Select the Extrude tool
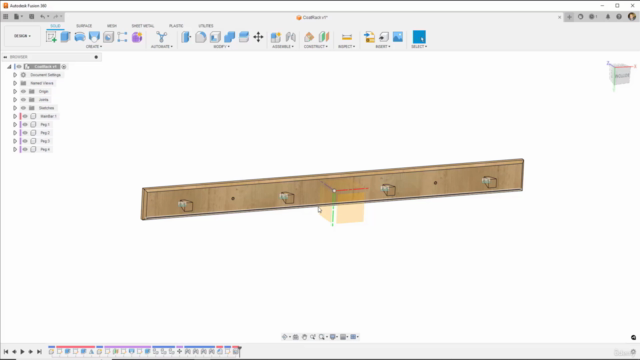The height and width of the screenshot is (360, 640). pyautogui.click(x=65, y=37)
